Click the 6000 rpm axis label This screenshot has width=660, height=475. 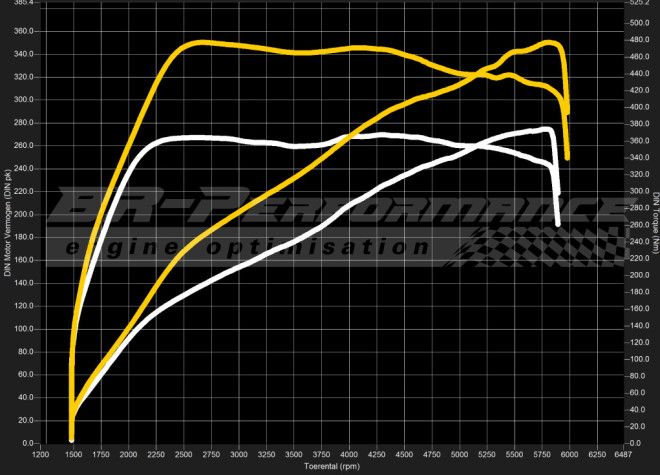[x=570, y=453]
